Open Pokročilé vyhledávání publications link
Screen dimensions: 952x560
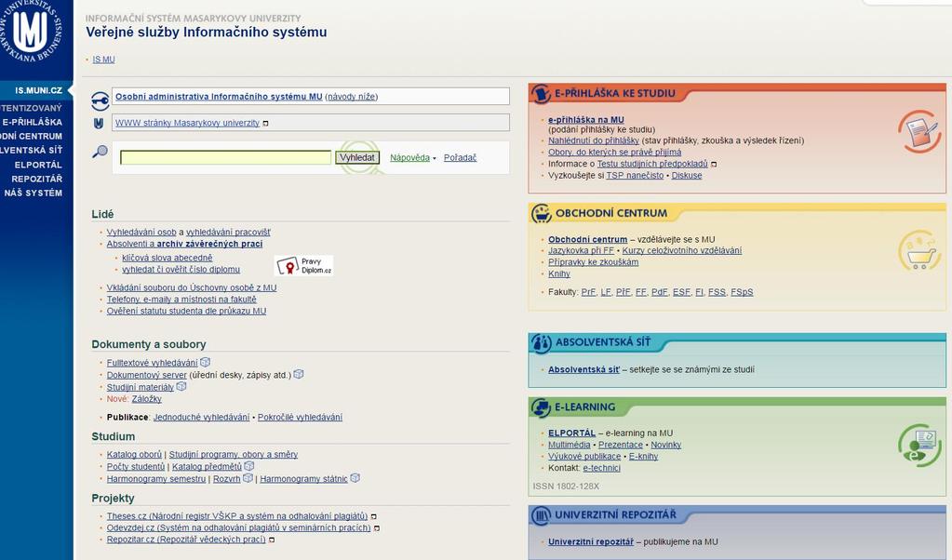click(x=300, y=418)
